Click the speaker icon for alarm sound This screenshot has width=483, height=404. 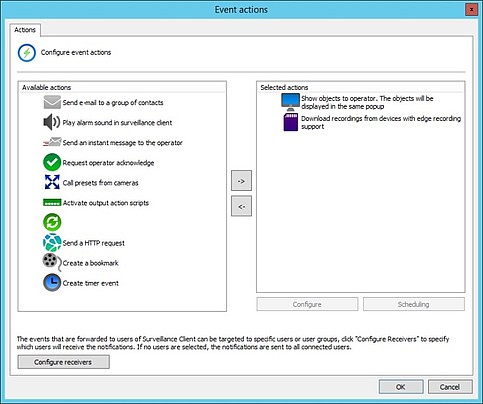(52, 122)
